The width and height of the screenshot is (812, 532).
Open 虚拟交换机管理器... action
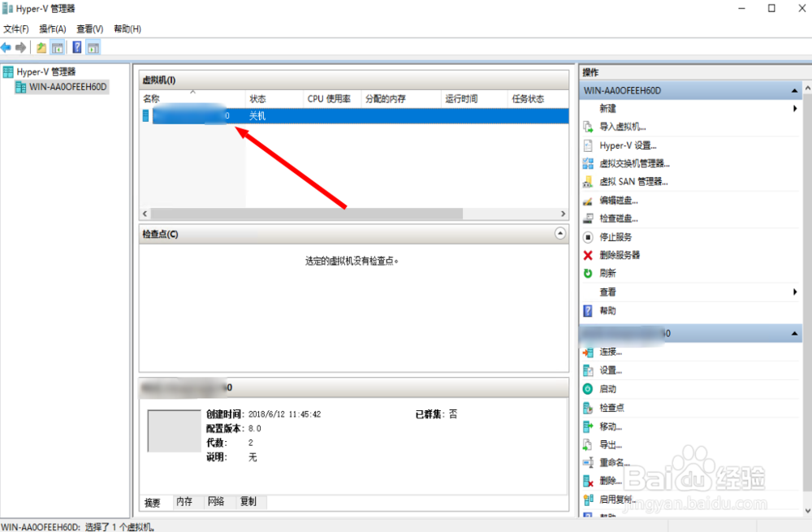635,164
